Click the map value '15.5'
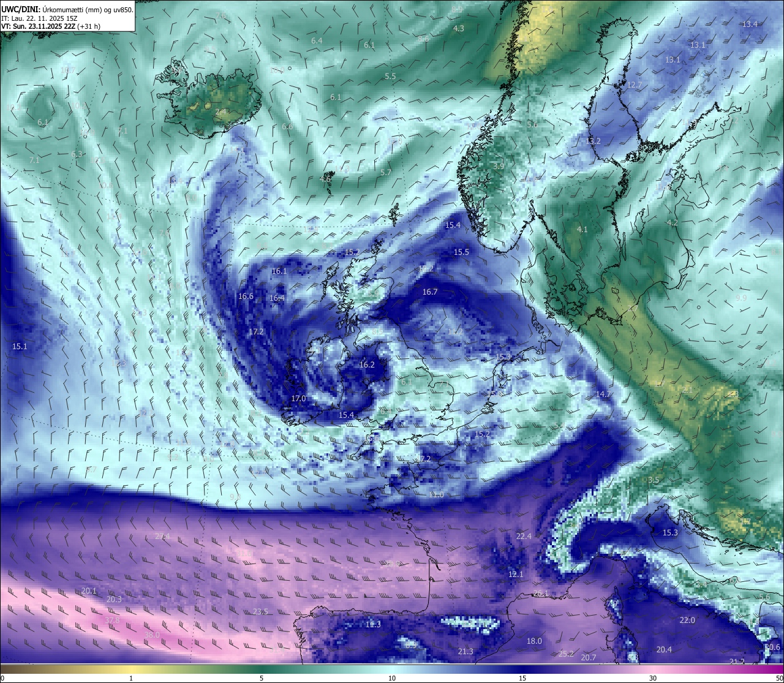This screenshot has width=784, height=683. 461,252
